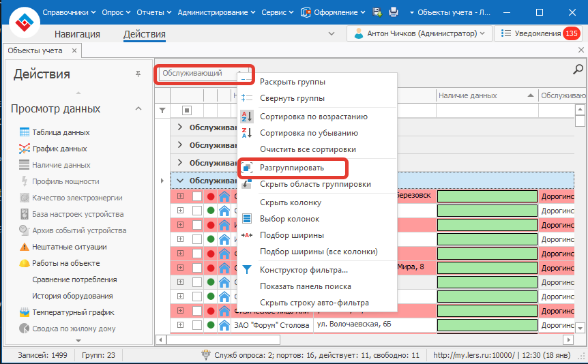Switch to the Навигация tab
The image size is (588, 364).
click(76, 34)
